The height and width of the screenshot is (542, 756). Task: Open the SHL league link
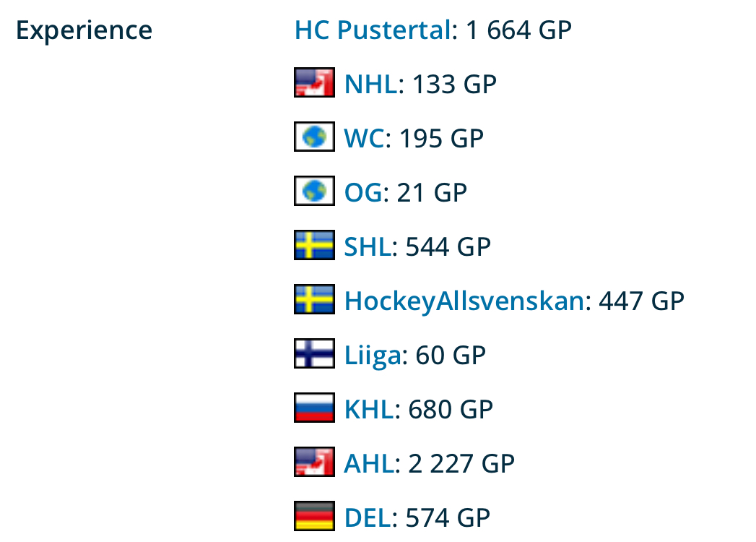[368, 246]
